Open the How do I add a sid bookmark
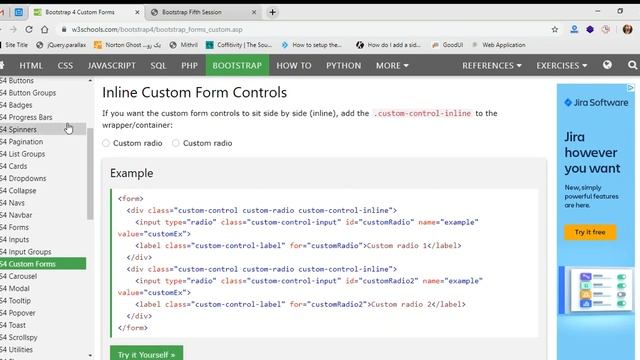This screenshot has width=640, height=360. tap(388, 45)
